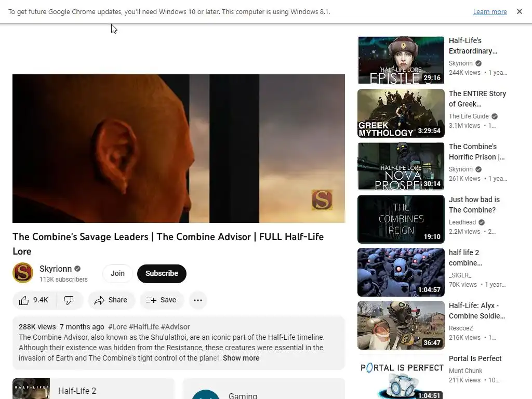Open the #Advisor hashtag

[176, 327]
